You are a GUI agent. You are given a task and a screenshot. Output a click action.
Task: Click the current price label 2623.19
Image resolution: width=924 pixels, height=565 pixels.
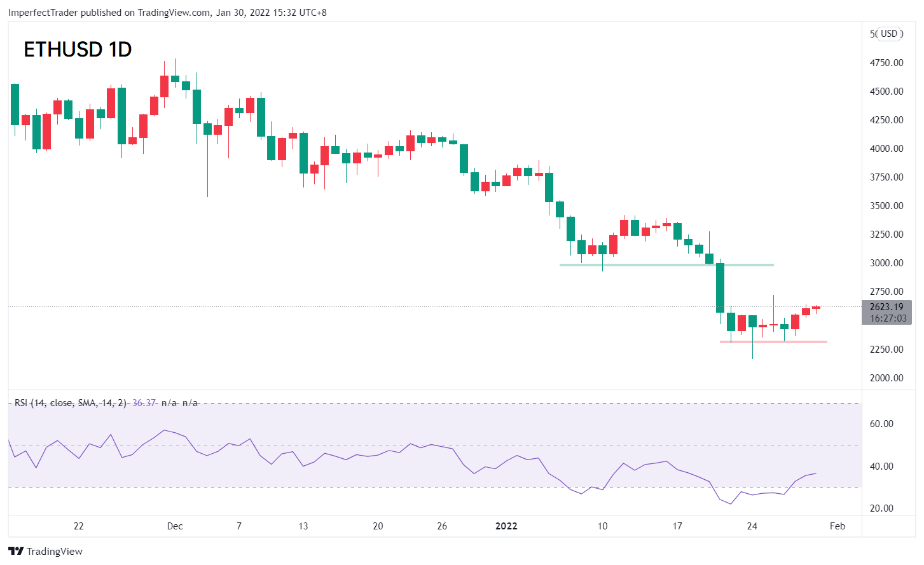point(886,307)
